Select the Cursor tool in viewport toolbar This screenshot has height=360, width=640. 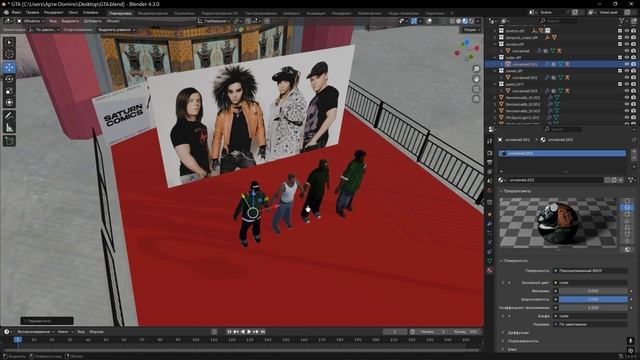[x=9, y=54]
